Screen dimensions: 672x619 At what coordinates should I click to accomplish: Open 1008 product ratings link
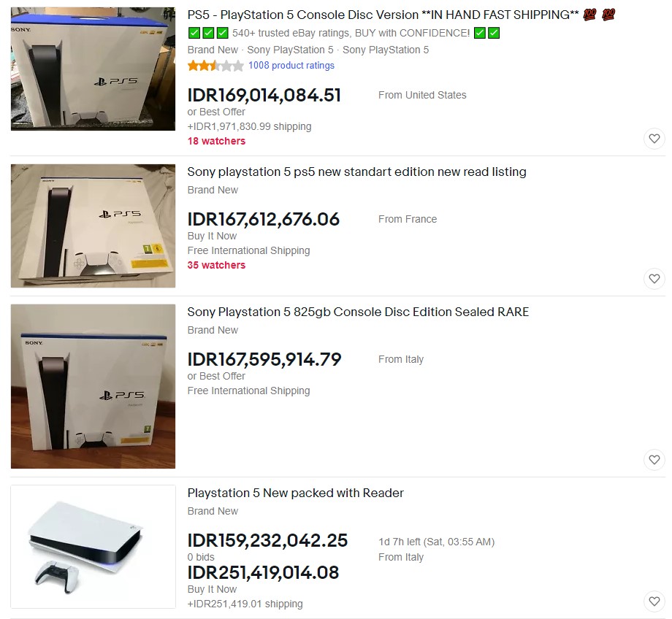(x=291, y=66)
